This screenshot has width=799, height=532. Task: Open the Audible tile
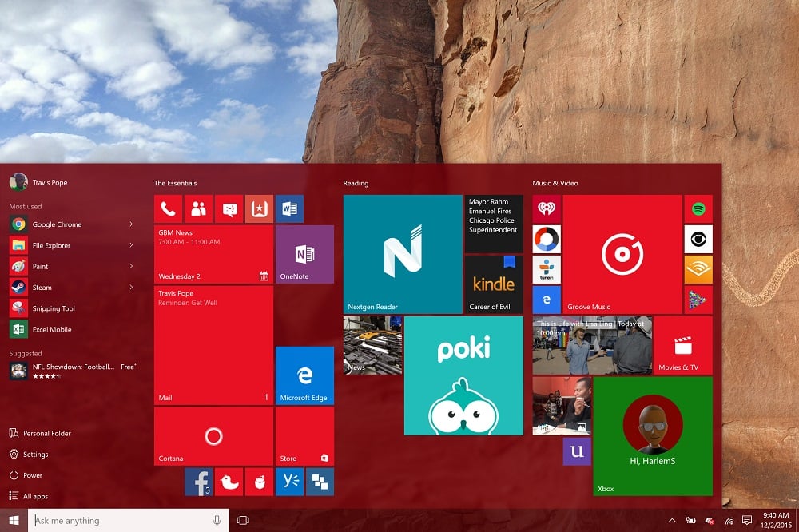(698, 269)
